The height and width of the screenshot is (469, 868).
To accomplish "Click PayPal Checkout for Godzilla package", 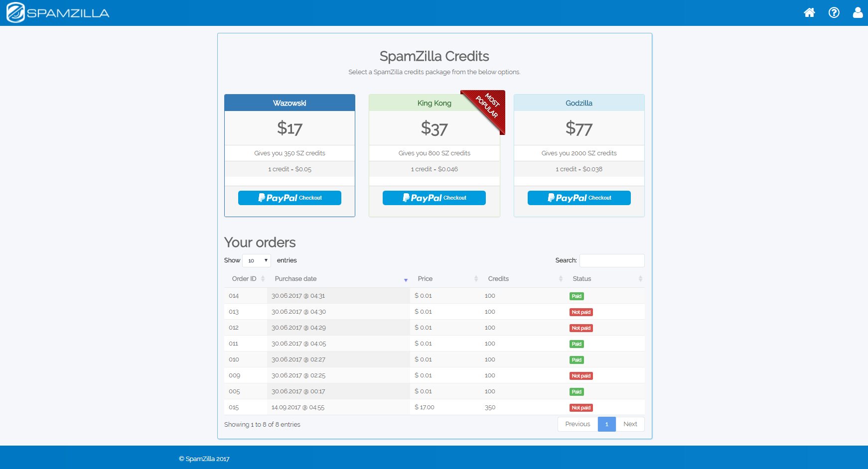I will [579, 198].
